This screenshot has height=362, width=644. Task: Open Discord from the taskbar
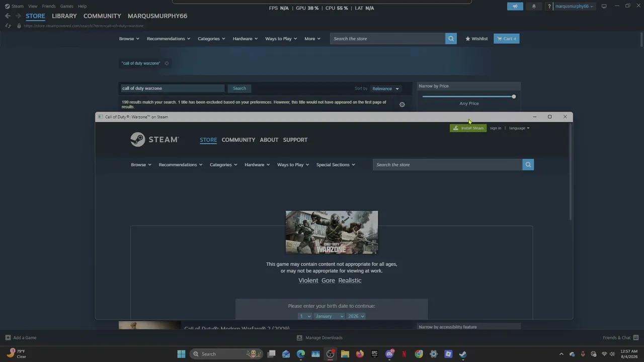click(x=389, y=354)
